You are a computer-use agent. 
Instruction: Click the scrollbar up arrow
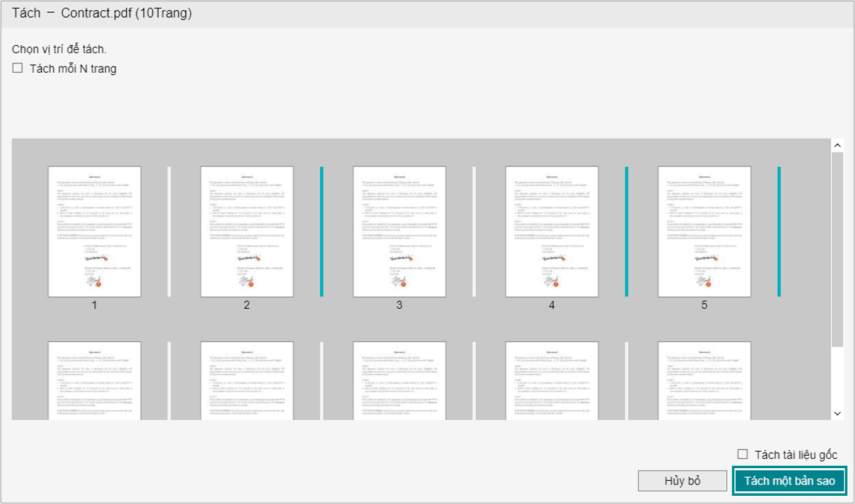(x=837, y=146)
